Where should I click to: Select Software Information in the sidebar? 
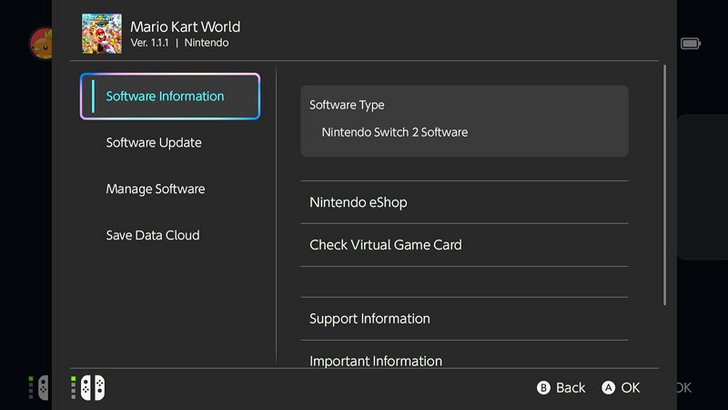coord(170,96)
